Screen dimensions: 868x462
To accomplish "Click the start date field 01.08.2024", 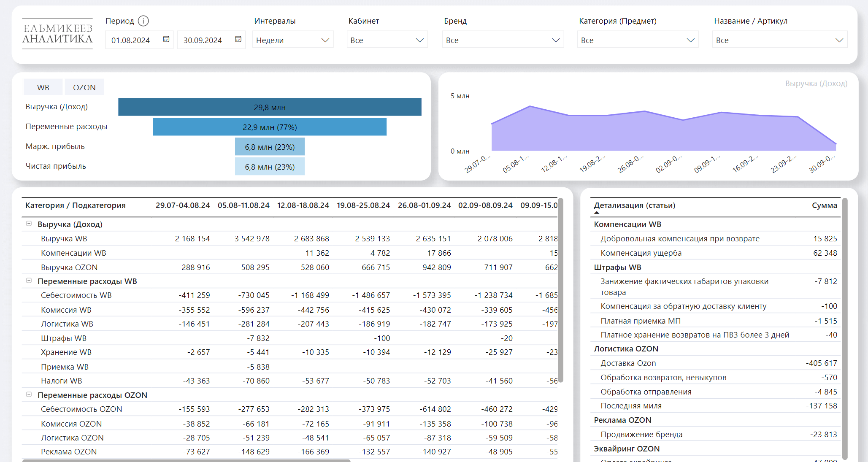I will click(131, 40).
